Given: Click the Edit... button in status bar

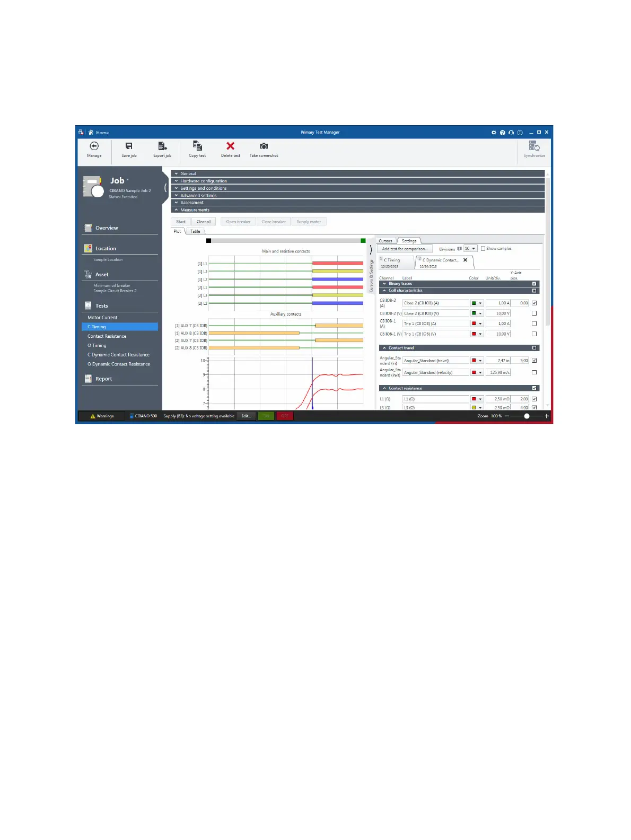Looking at the screenshot, I should click(246, 416).
